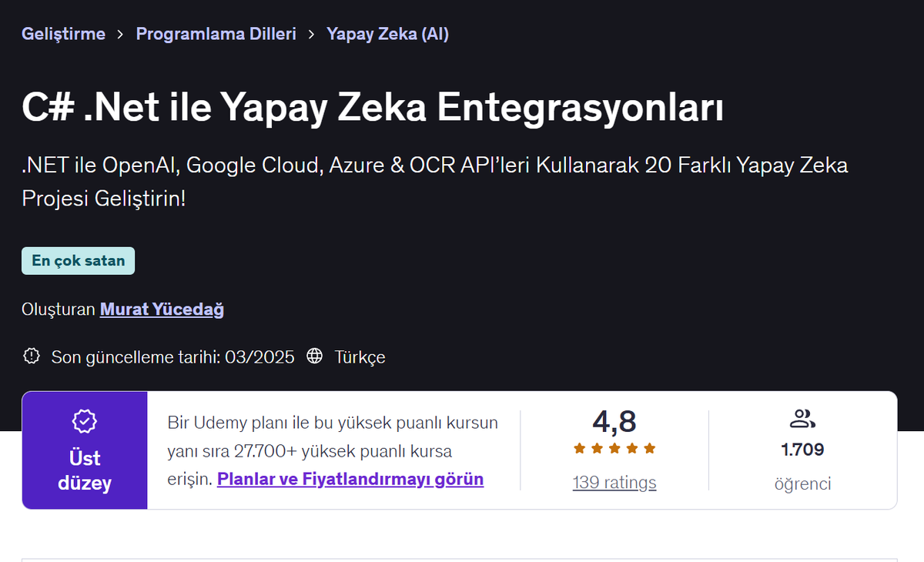
Task: Click the last-updated badge icon
Action: [32, 356]
